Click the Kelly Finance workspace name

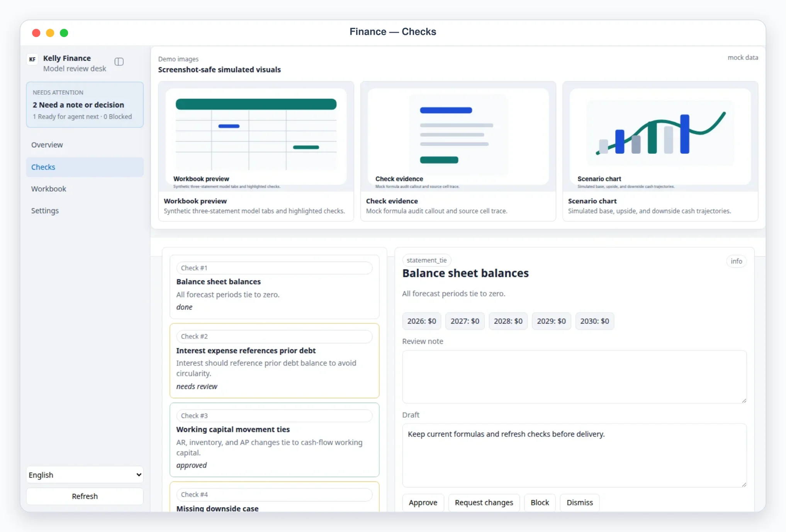point(67,58)
